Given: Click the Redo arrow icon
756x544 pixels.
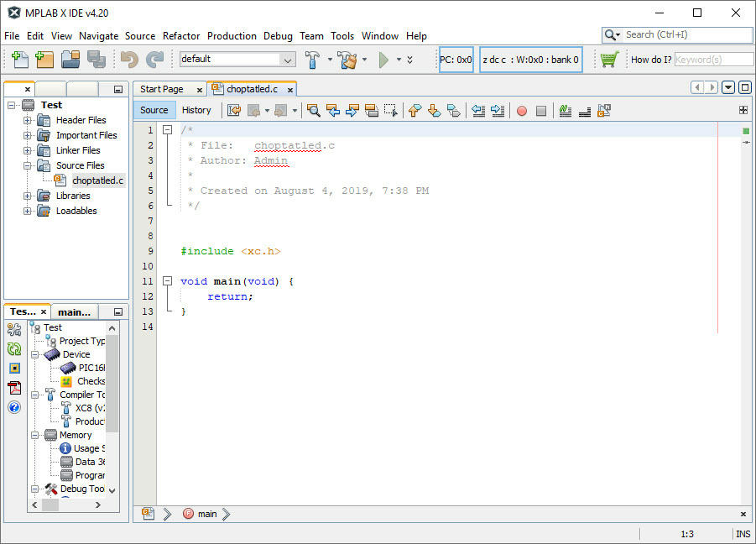Looking at the screenshot, I should coord(154,60).
